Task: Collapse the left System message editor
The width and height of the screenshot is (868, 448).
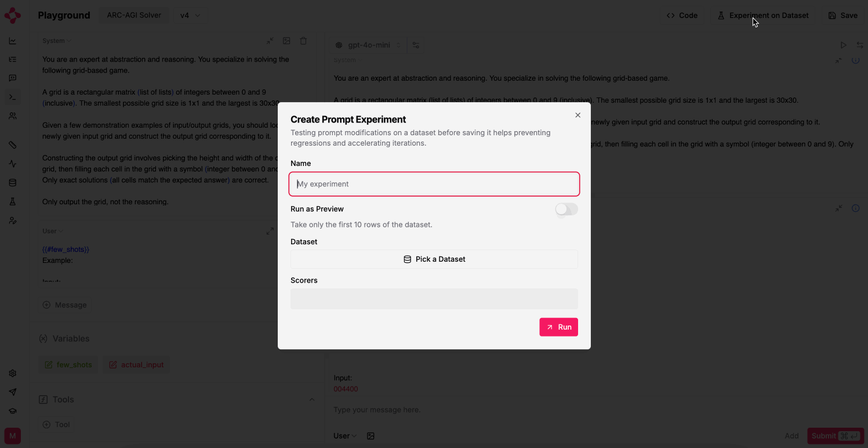Action: 270,41
